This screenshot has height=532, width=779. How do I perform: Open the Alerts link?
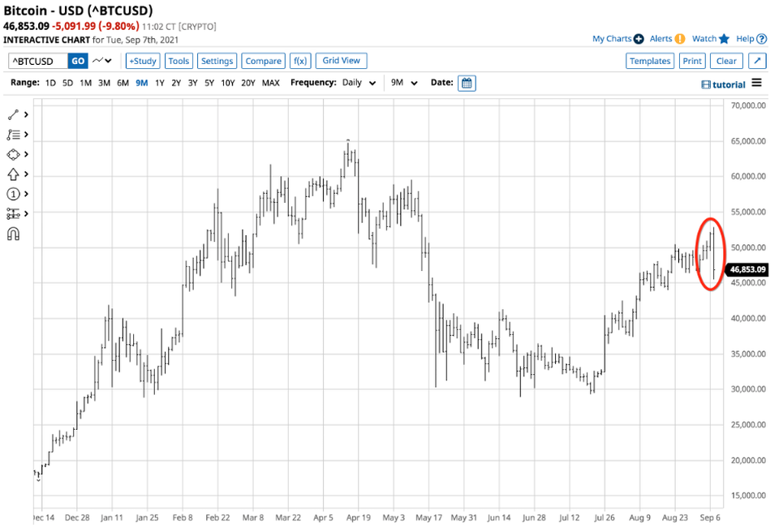661,39
